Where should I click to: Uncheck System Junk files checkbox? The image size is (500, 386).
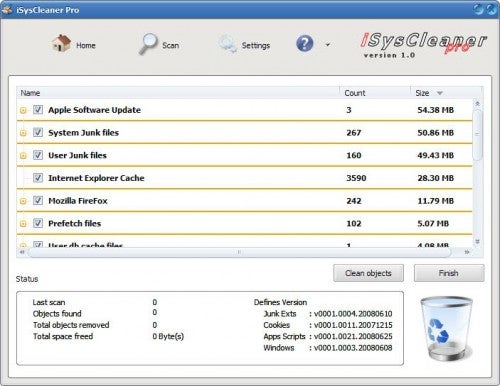(x=38, y=132)
